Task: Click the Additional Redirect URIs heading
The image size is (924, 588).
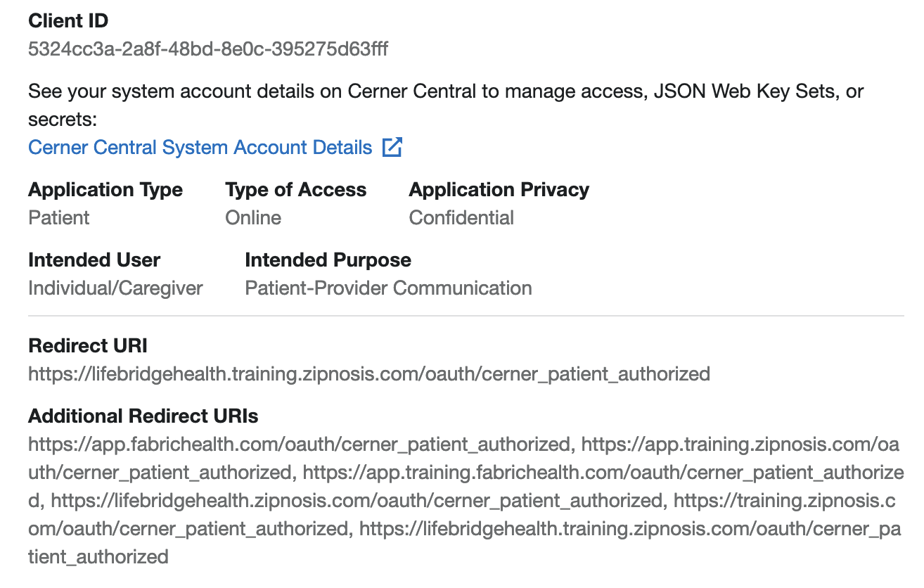Action: 143,416
